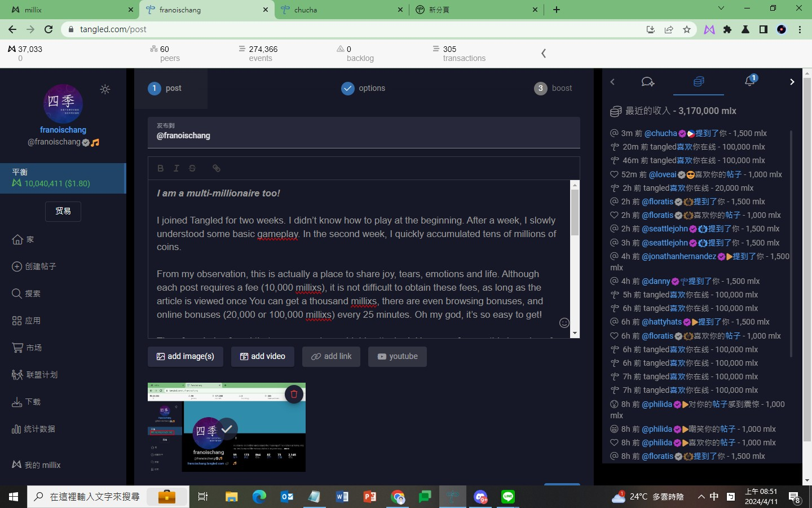Click the youtube button
This screenshot has height=508, width=812.
point(398,357)
